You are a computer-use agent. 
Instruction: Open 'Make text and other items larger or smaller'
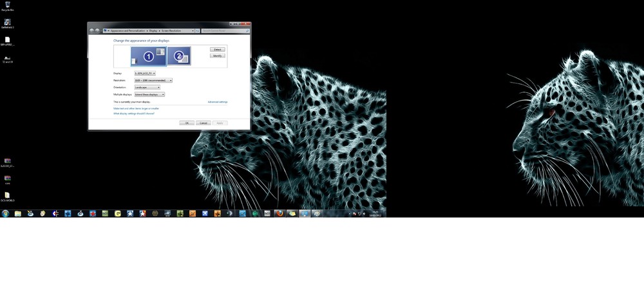136,108
